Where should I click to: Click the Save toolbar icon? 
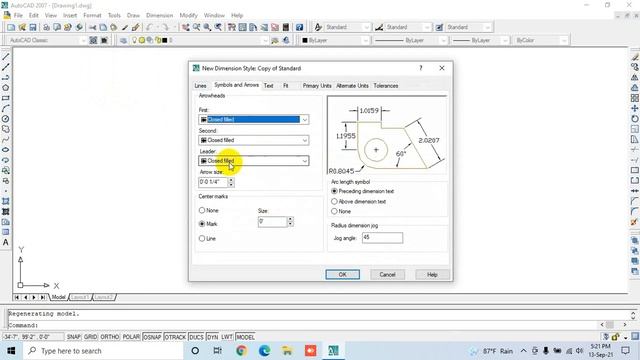click(33, 27)
